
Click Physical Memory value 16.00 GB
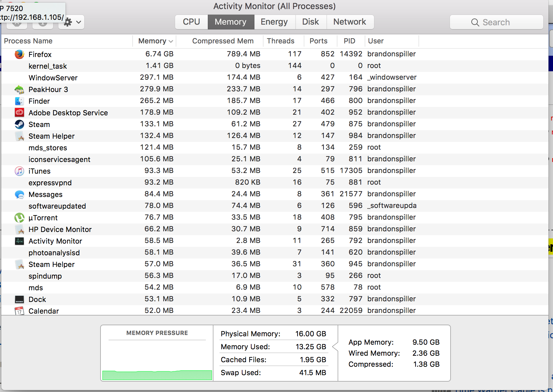311,334
